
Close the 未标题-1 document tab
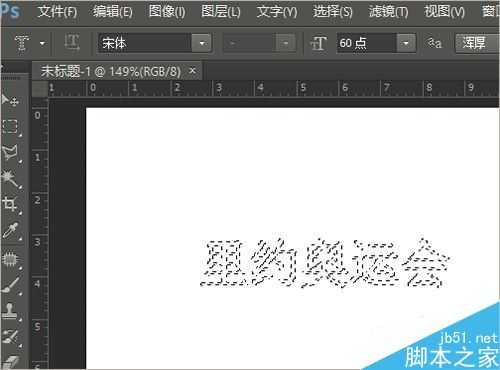192,70
